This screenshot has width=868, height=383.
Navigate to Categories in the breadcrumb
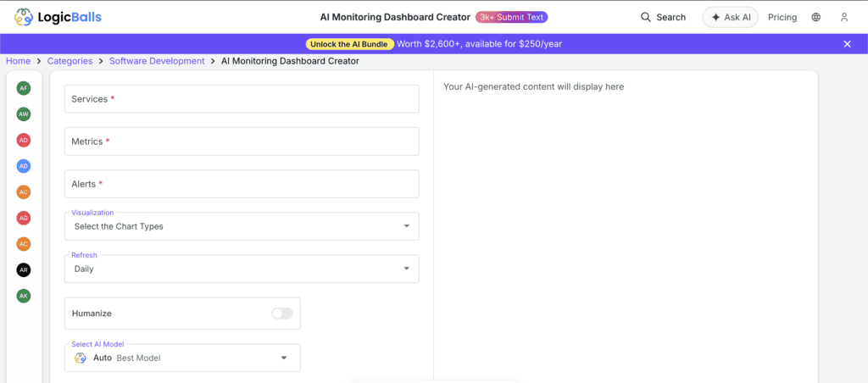click(70, 61)
